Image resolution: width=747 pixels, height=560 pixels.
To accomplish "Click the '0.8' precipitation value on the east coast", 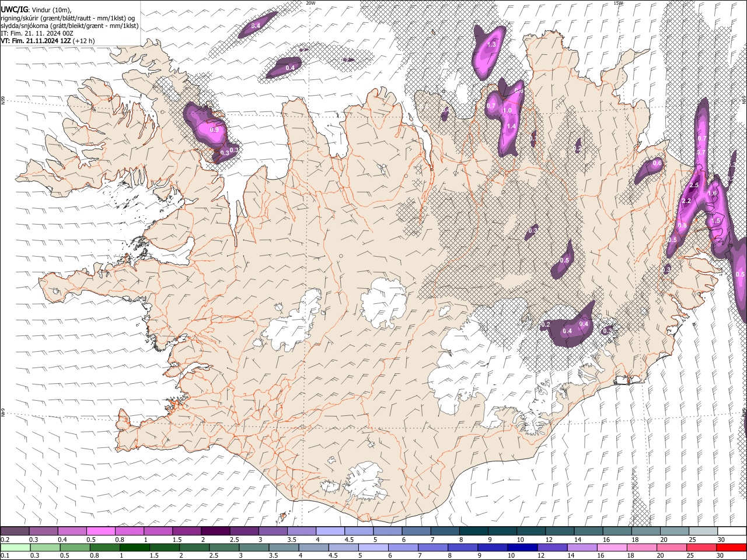I will pyautogui.click(x=682, y=225).
